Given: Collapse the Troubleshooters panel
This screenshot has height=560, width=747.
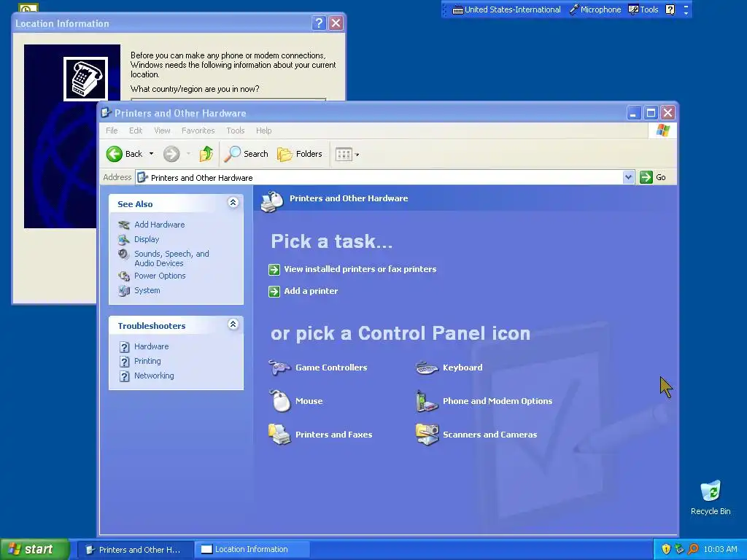Looking at the screenshot, I should point(233,324).
